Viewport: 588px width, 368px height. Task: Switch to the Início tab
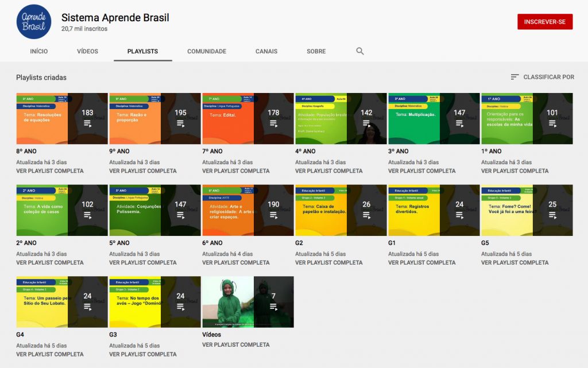click(39, 51)
